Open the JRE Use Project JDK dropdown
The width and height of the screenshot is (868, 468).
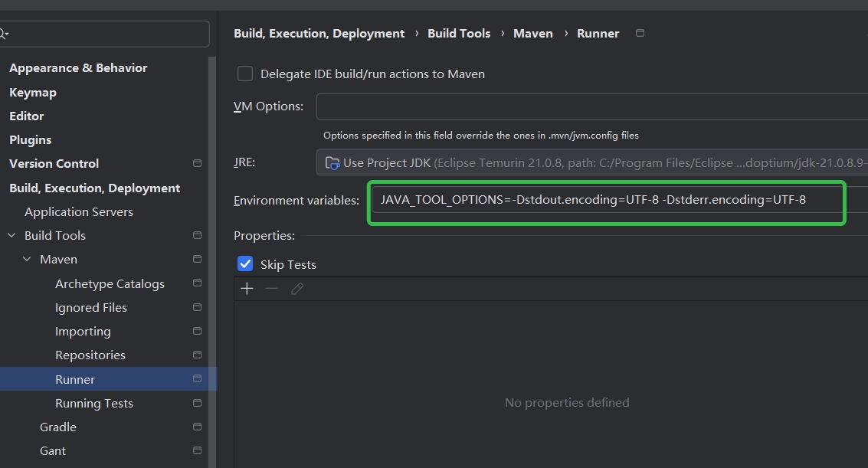591,162
